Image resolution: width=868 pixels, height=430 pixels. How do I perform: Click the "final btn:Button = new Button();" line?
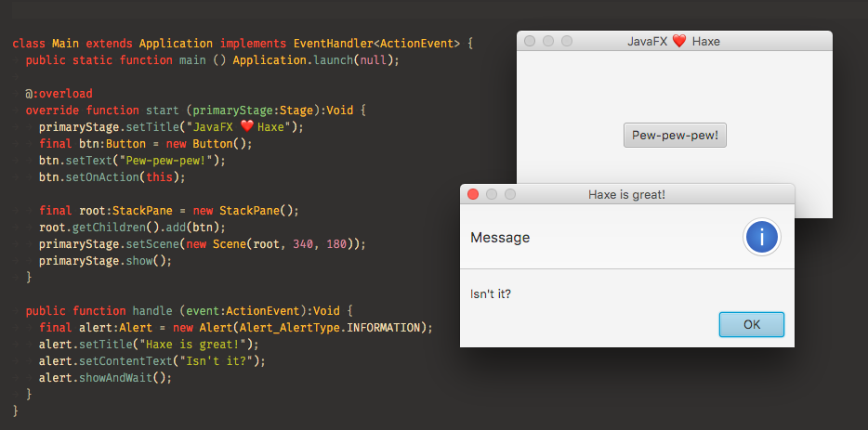(146, 144)
